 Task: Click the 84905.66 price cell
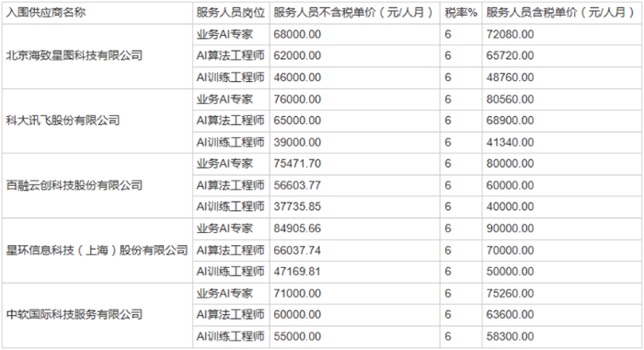(355, 229)
